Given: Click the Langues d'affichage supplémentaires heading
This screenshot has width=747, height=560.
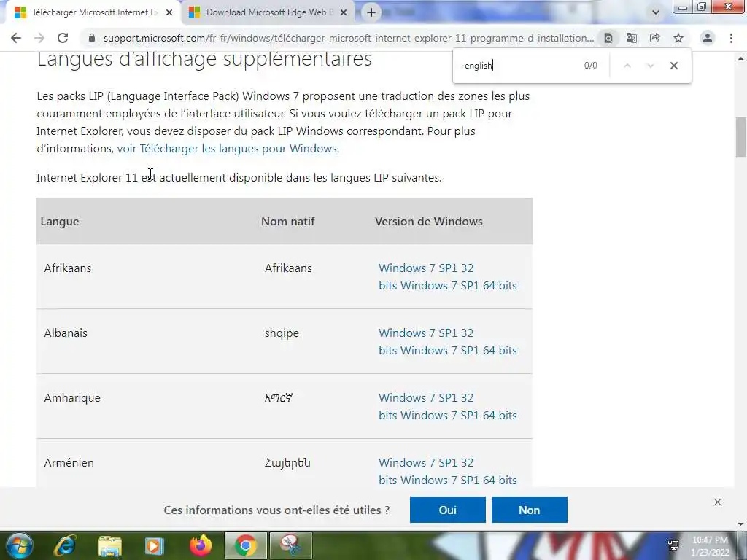Looking at the screenshot, I should (x=204, y=60).
